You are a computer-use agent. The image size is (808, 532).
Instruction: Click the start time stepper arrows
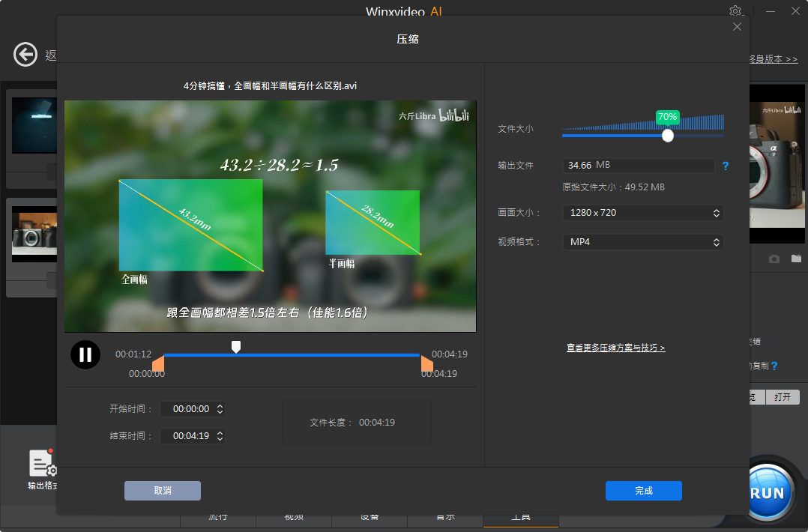(x=220, y=409)
